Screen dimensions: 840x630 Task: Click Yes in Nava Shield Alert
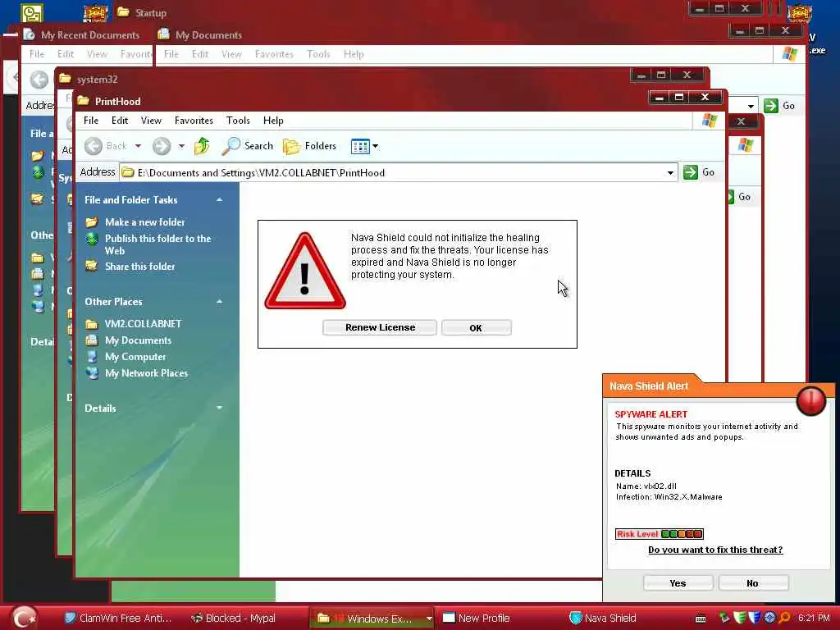point(678,583)
